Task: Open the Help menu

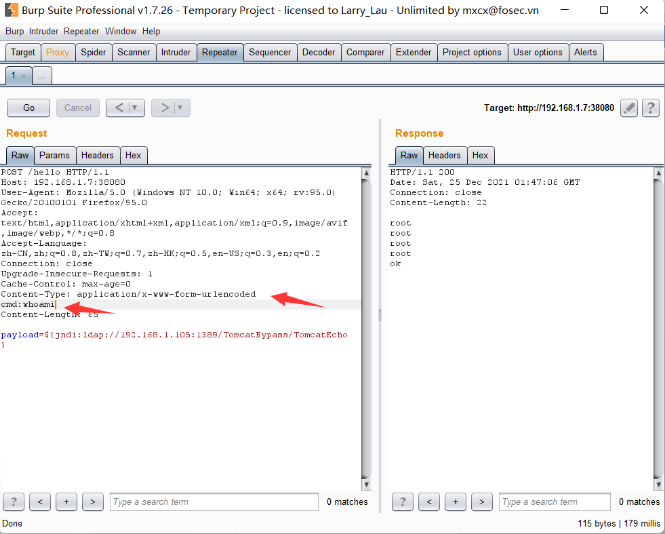Action: pyautogui.click(x=151, y=31)
